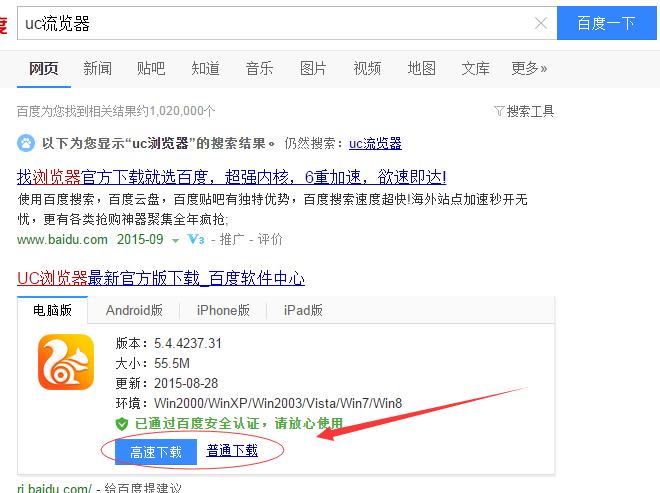Screen dimensions: 660x493
Task: Open the 音乐 tab
Action: (x=259, y=68)
